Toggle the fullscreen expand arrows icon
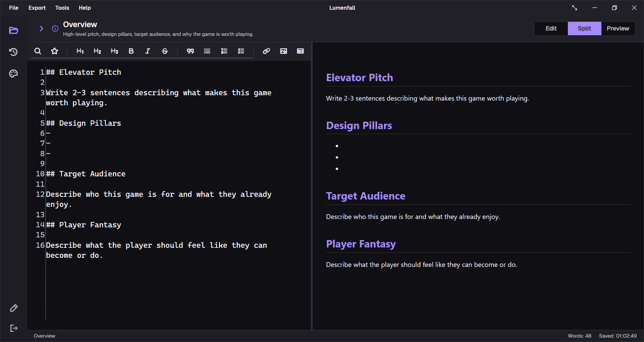The width and height of the screenshot is (644, 342). pyautogui.click(x=575, y=8)
